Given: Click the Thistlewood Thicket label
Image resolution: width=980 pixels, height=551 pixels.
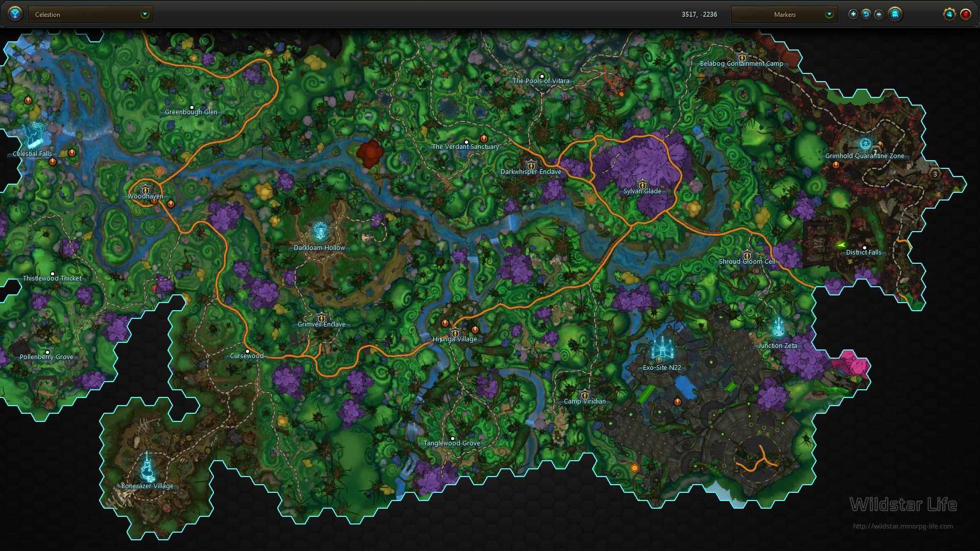Looking at the screenshot, I should [x=52, y=279].
